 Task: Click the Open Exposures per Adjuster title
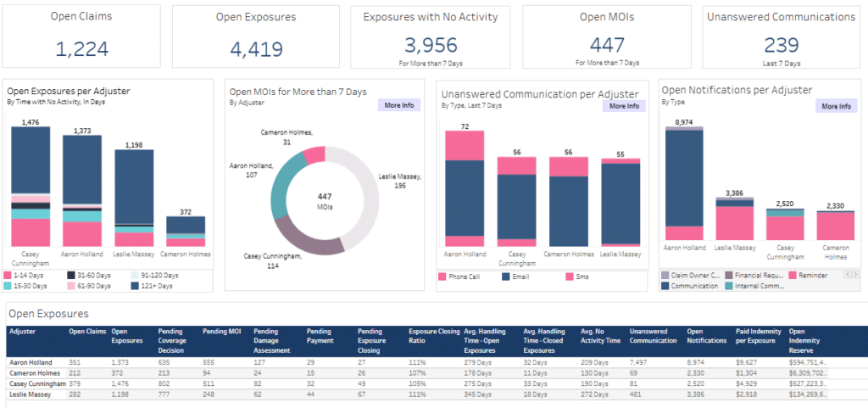coord(69,92)
